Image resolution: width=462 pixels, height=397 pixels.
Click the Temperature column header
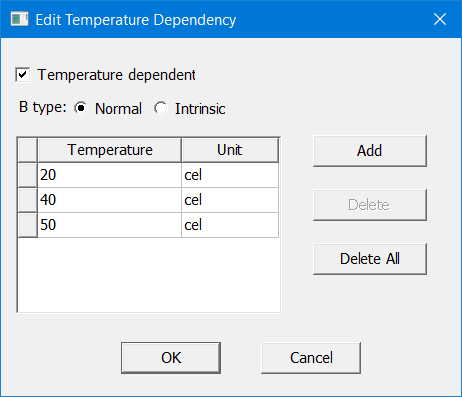(110, 150)
